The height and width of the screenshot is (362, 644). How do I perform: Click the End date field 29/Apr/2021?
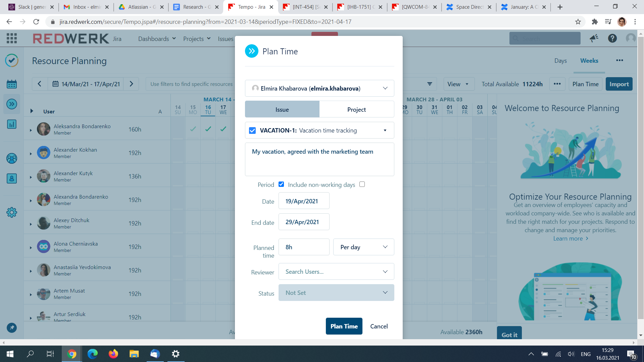304,222
